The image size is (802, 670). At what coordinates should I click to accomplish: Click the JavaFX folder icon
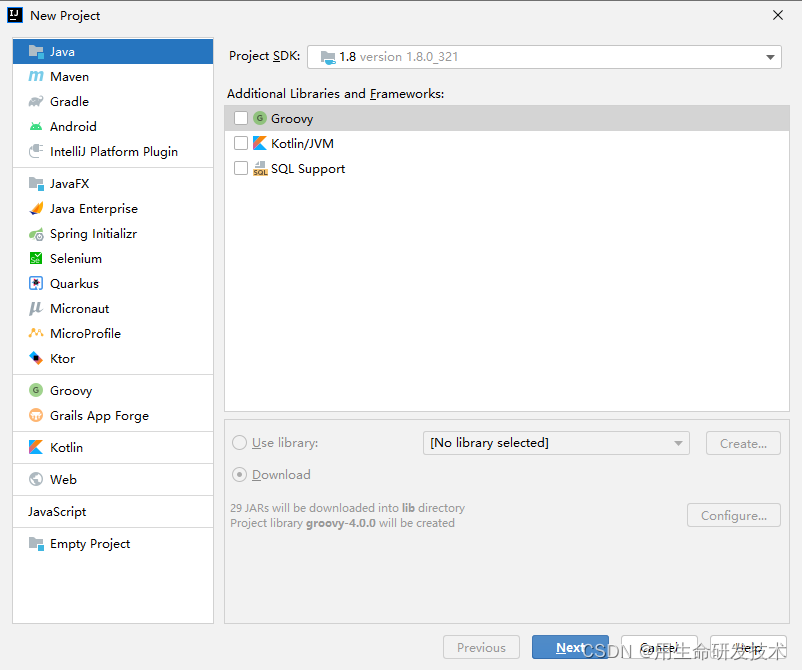coord(36,184)
